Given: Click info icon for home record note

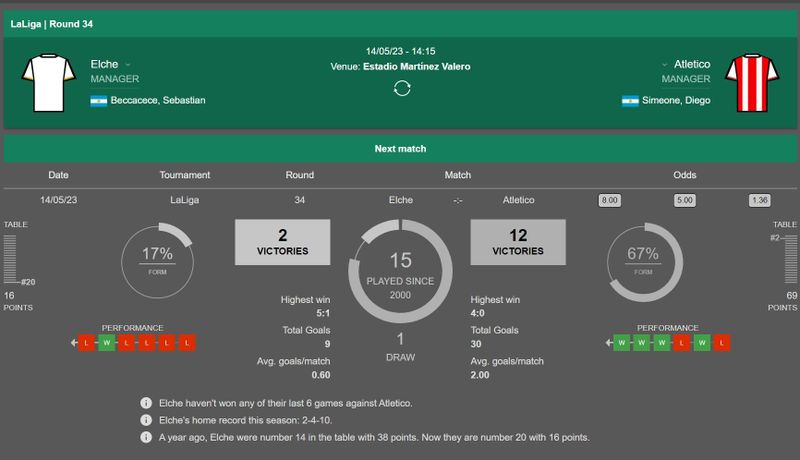Looking at the screenshot, I should [x=146, y=420].
